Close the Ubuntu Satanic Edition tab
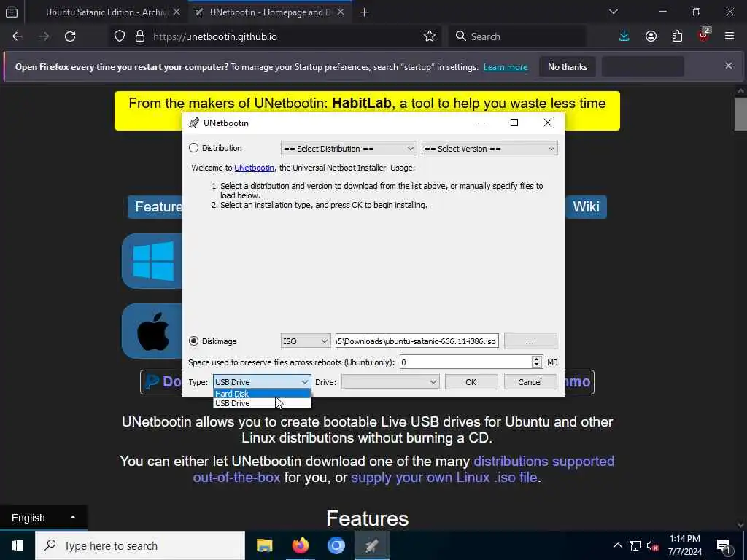747x560 pixels. (177, 12)
